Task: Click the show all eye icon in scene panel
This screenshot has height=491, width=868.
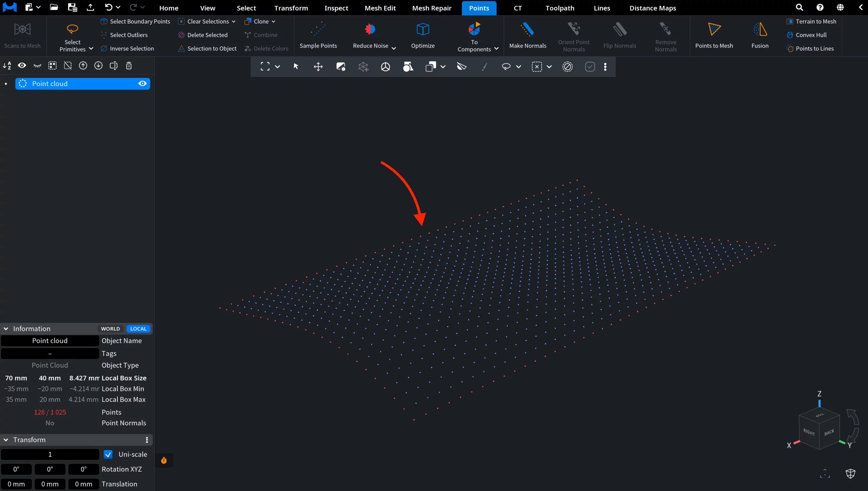Action: 22,65
